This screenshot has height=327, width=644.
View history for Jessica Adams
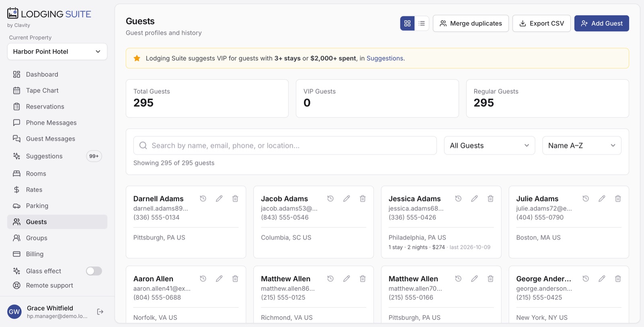tap(458, 199)
